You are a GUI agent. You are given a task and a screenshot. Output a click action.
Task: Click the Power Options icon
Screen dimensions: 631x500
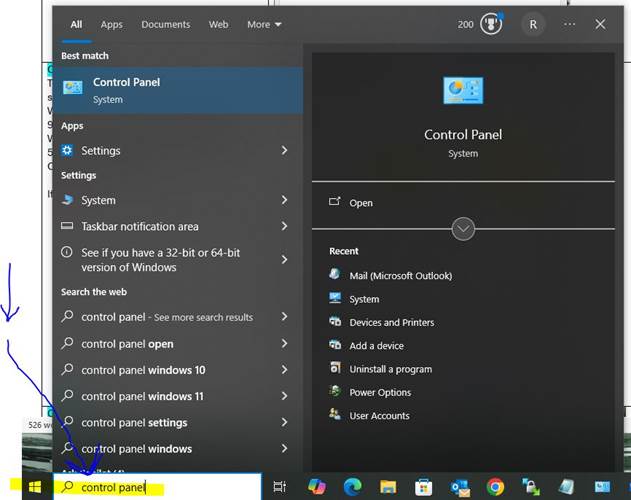[x=334, y=391]
